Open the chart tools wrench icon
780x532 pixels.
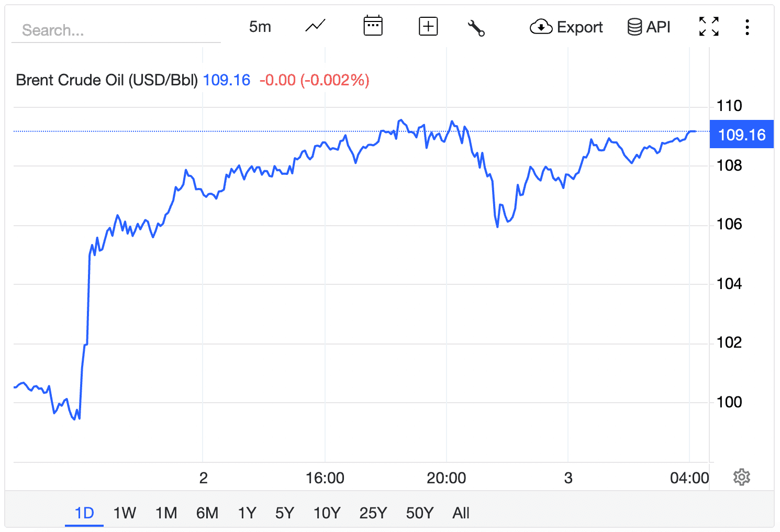click(x=476, y=27)
